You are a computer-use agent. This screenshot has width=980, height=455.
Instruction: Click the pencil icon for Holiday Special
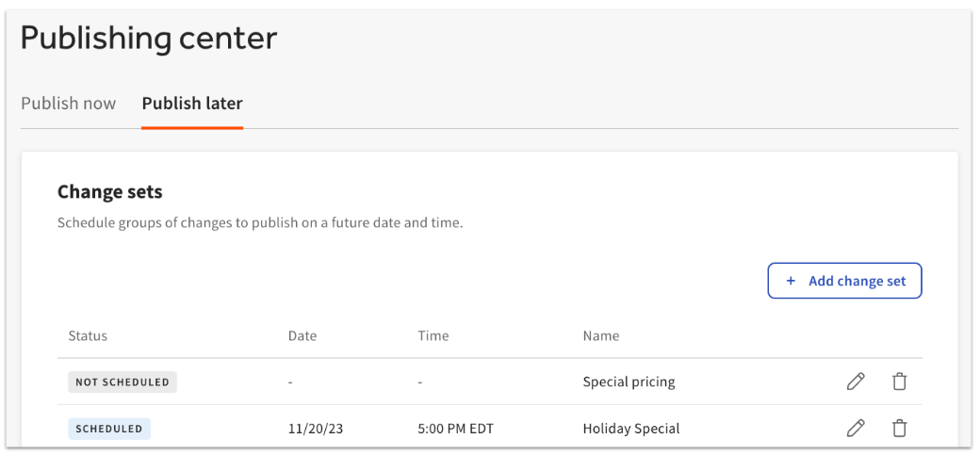(x=856, y=429)
